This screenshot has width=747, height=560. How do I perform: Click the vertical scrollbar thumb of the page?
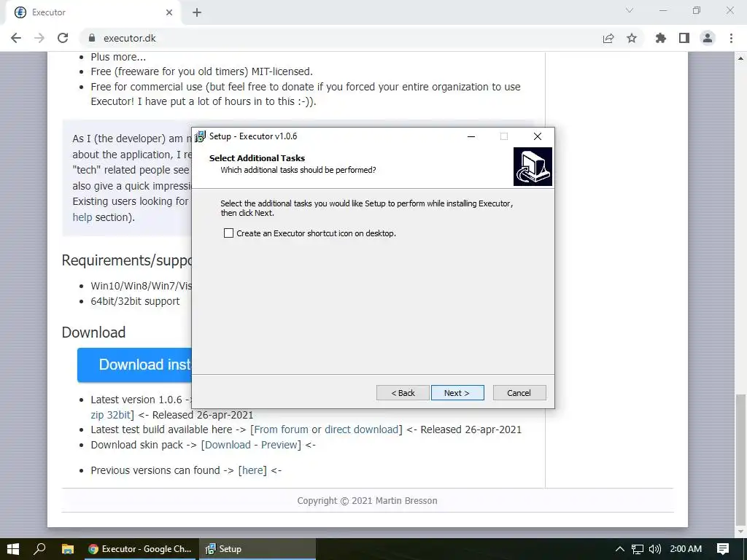(x=741, y=459)
